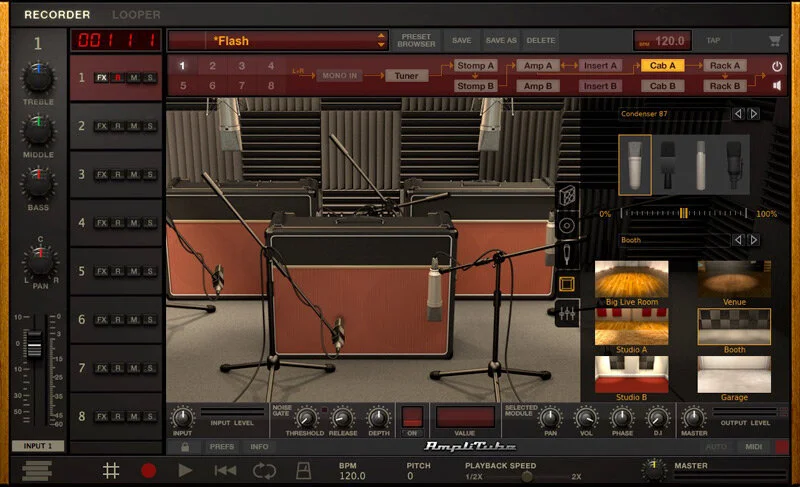
Task: Open the INPUT 1 selector
Action: [38, 446]
